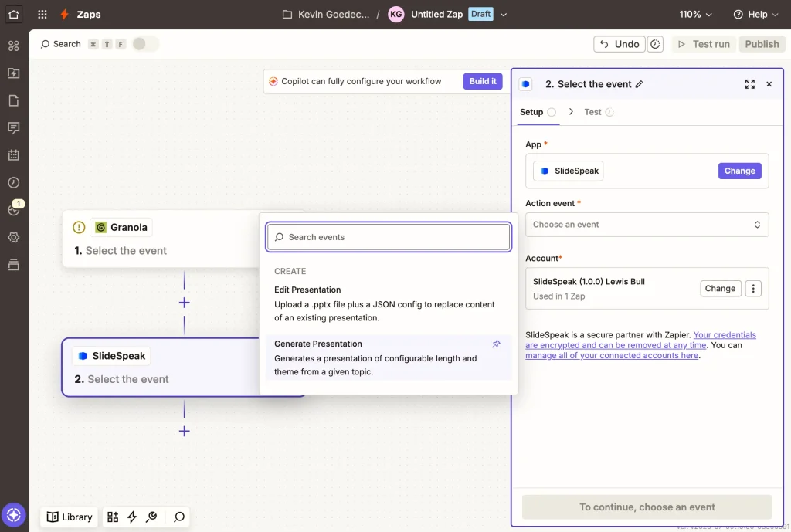Click the Search field in top toolbar

pyautogui.click(x=60, y=44)
